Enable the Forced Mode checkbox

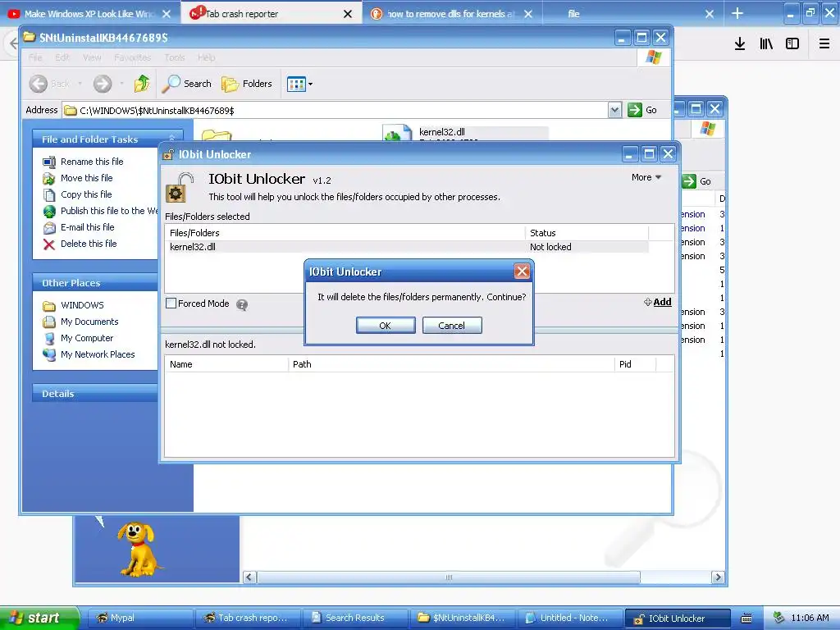pyautogui.click(x=171, y=304)
